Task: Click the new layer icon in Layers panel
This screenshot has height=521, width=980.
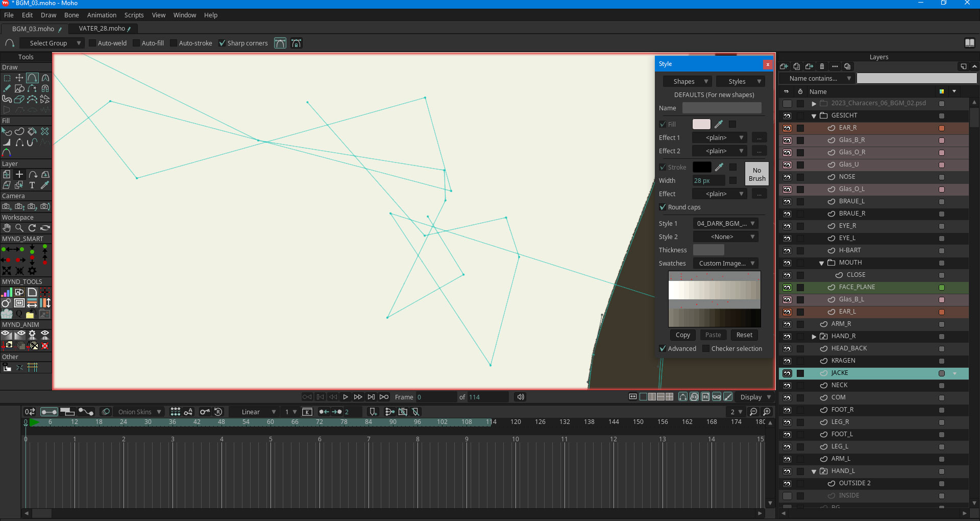Action: coord(784,66)
